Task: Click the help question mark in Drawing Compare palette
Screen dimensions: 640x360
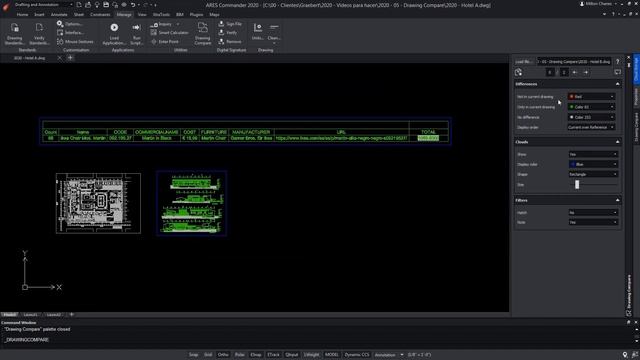Action: (618, 62)
